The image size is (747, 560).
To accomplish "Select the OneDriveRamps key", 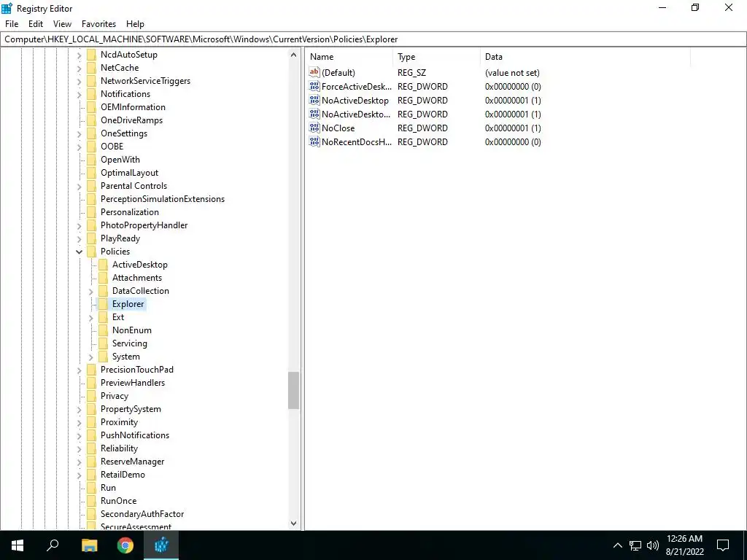I will [131, 120].
